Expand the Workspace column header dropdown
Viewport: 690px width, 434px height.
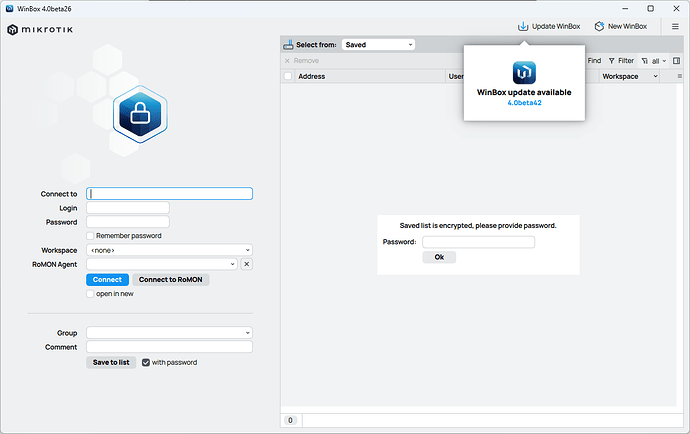[655, 76]
